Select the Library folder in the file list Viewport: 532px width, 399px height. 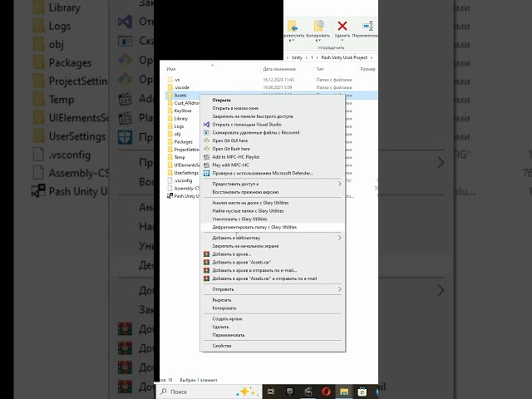click(x=178, y=119)
